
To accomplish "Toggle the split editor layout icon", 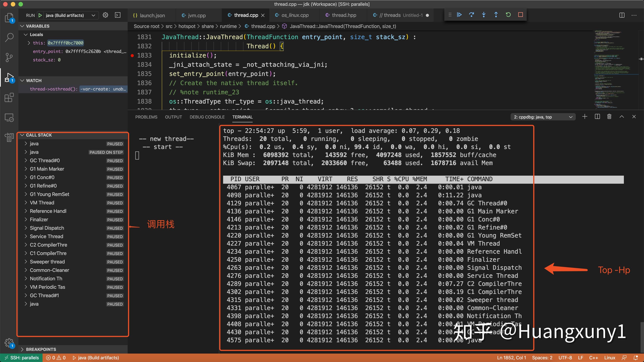I will [622, 15].
